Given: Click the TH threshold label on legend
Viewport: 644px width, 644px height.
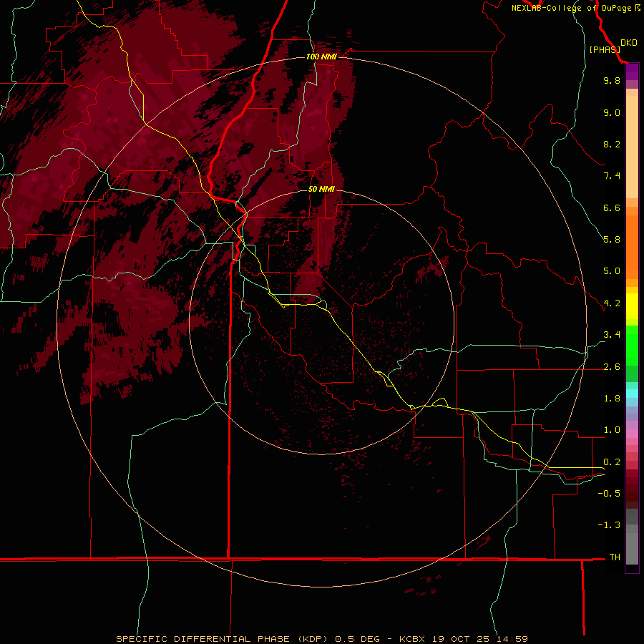Looking at the screenshot, I should tap(615, 557).
